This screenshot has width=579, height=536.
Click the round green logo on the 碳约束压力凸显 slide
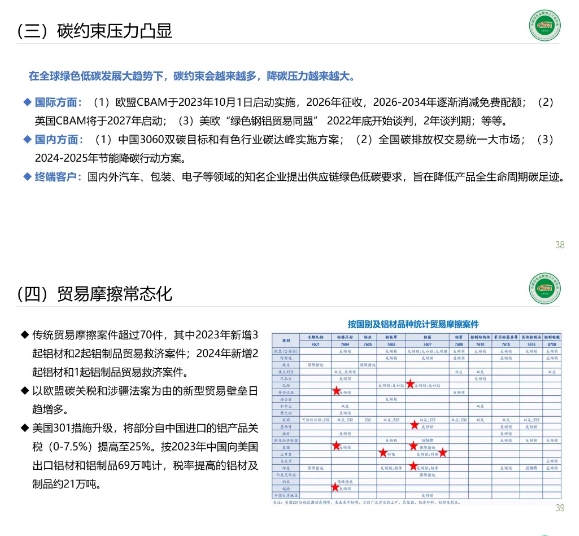click(x=545, y=25)
